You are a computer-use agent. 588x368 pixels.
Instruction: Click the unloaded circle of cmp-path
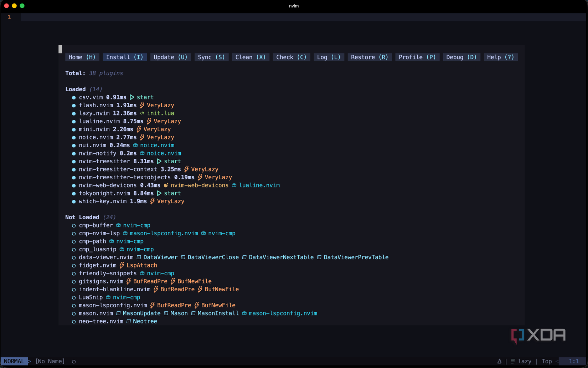[74, 241]
